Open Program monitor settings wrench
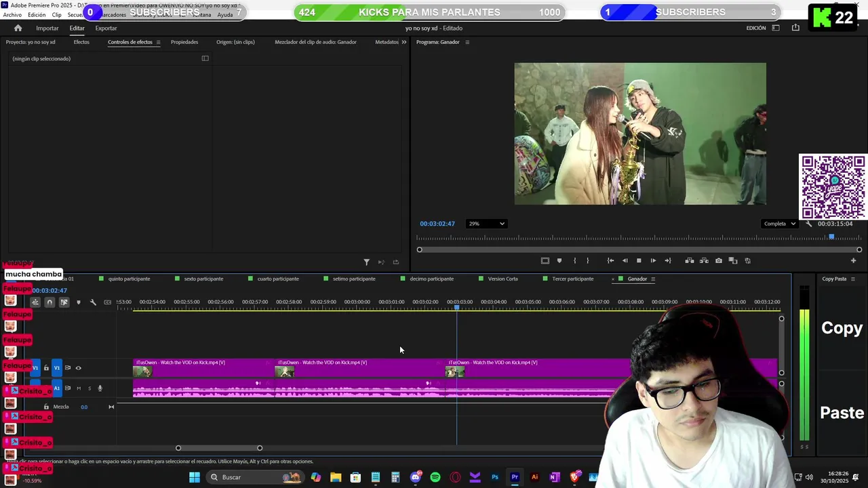 [x=808, y=224]
